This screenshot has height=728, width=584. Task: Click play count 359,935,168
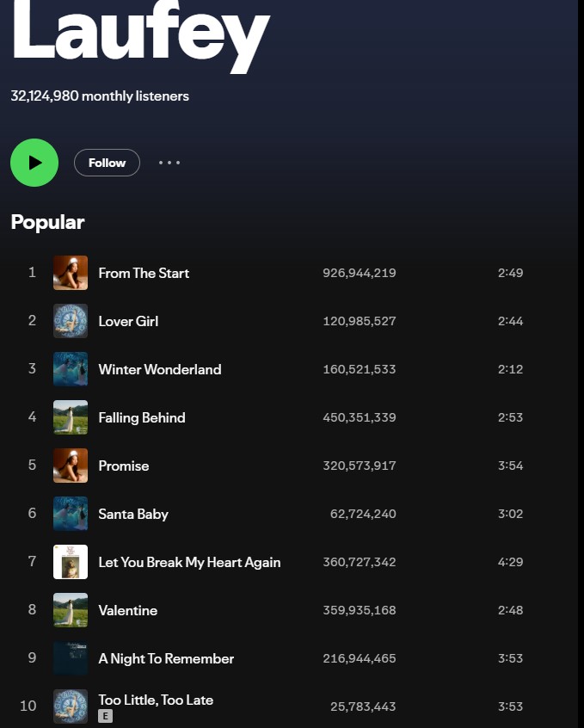click(x=360, y=610)
